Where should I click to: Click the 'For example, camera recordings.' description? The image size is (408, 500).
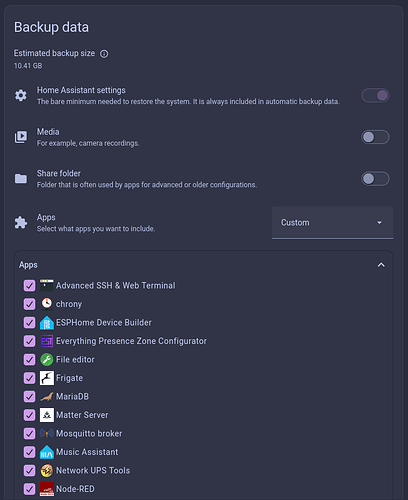88,143
